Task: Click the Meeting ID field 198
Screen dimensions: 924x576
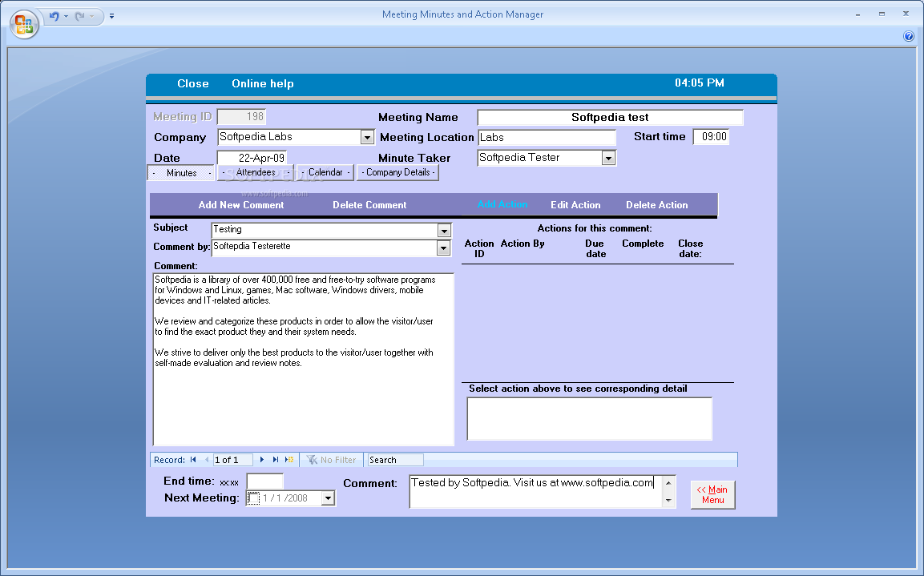Action: point(241,117)
